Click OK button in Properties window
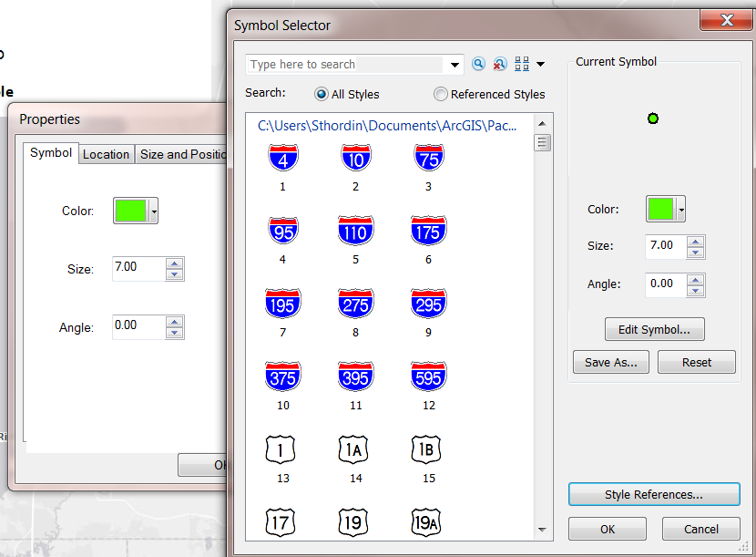The height and width of the screenshot is (557, 756). [x=202, y=465]
